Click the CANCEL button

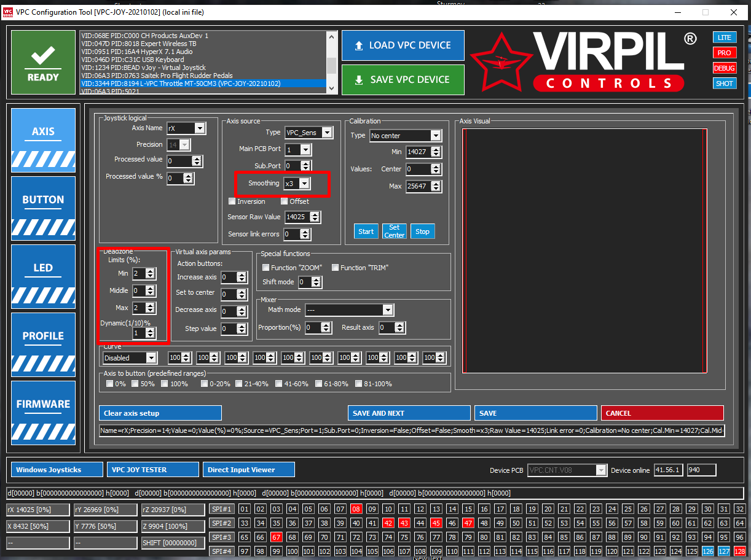662,413
